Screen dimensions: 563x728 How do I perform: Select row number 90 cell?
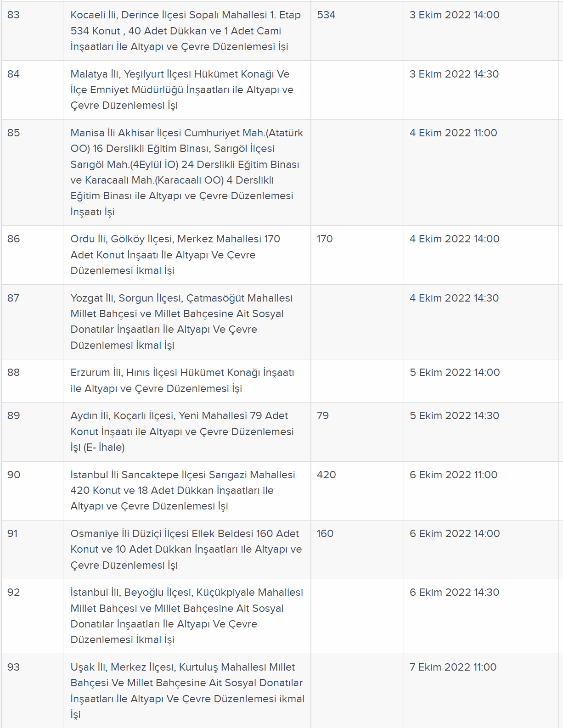click(32, 491)
